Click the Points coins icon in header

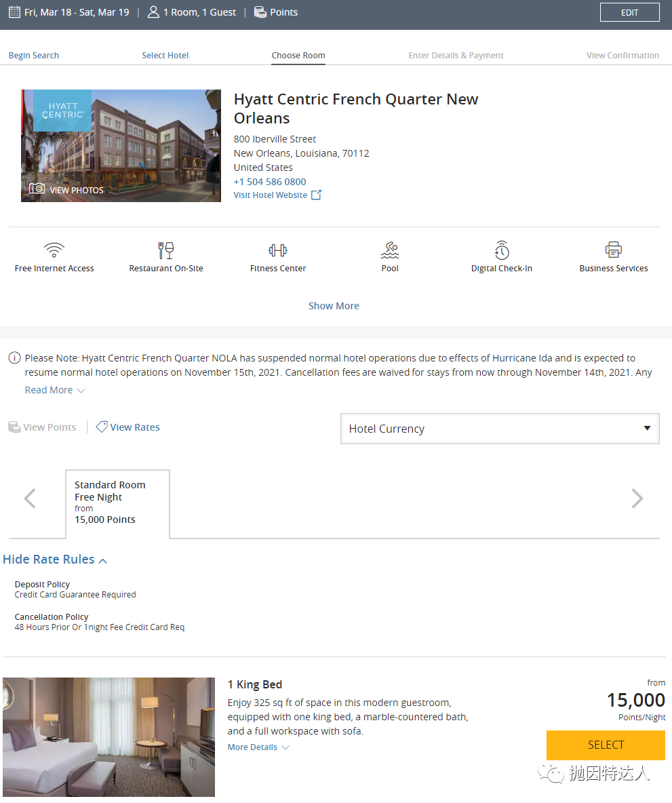[260, 12]
